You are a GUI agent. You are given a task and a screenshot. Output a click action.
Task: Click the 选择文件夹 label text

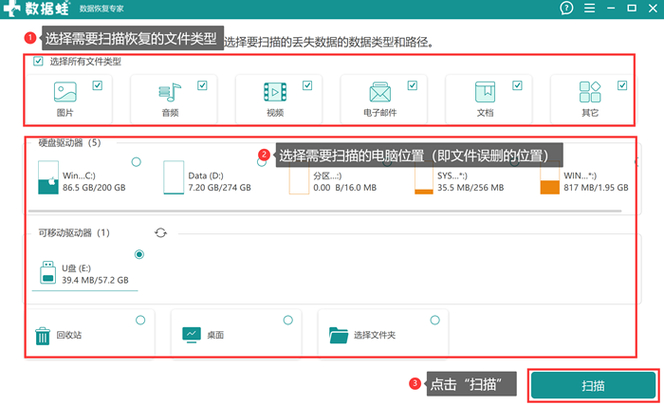coord(375,335)
